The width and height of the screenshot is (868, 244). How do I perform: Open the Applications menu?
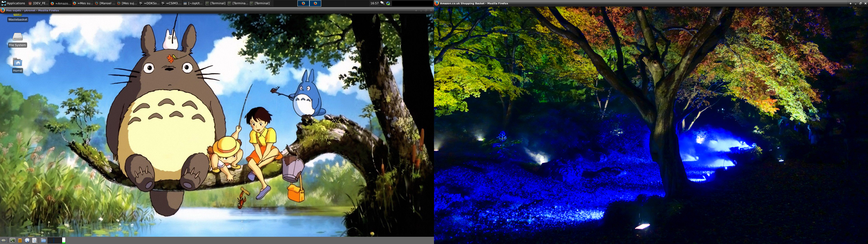pos(14,3)
